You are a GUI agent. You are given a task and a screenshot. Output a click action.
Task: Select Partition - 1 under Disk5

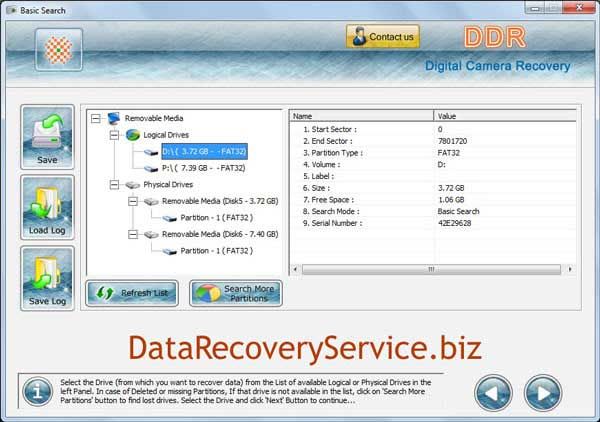coord(217,218)
